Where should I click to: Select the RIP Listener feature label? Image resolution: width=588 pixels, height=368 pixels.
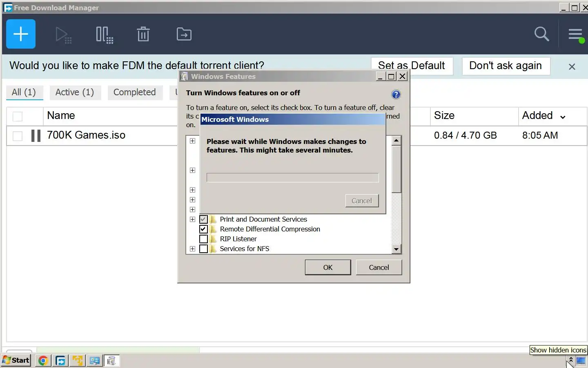click(238, 239)
